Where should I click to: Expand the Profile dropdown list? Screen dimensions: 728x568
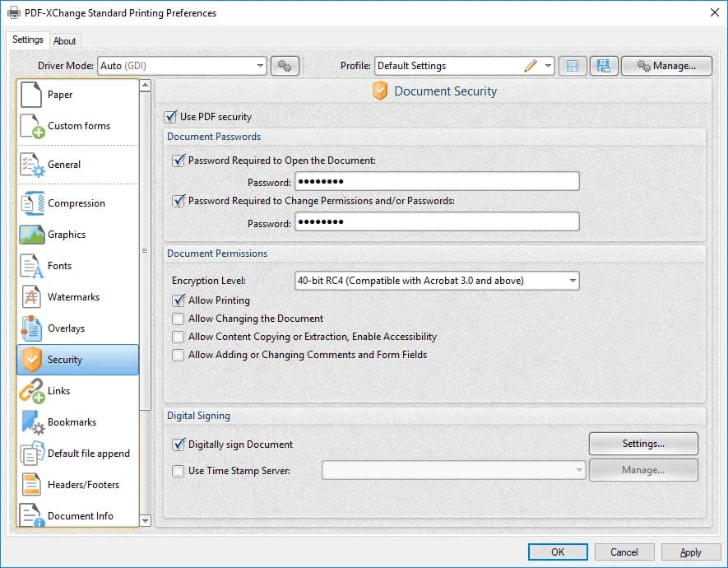[549, 66]
